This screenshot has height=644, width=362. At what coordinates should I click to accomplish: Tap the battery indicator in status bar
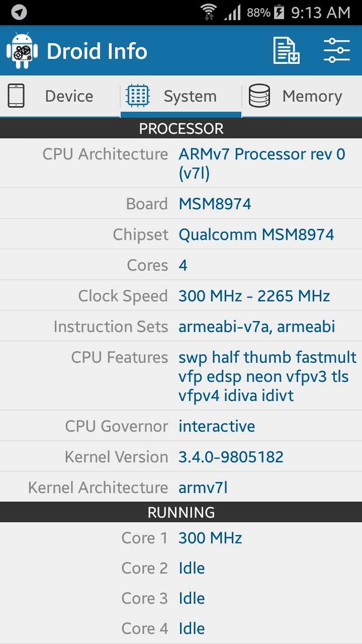(x=279, y=12)
